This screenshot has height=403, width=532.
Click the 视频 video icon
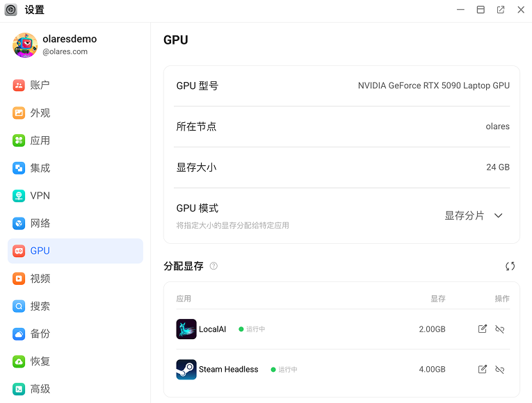pos(19,279)
